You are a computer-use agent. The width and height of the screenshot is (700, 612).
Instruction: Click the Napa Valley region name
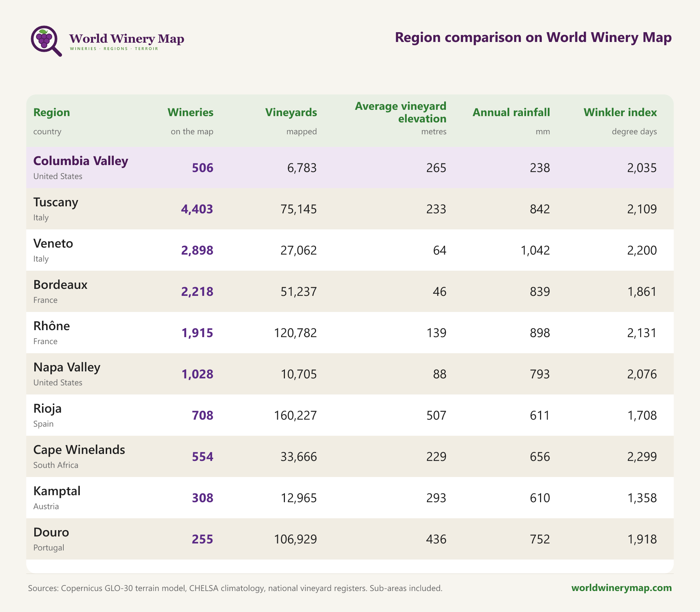(x=67, y=367)
